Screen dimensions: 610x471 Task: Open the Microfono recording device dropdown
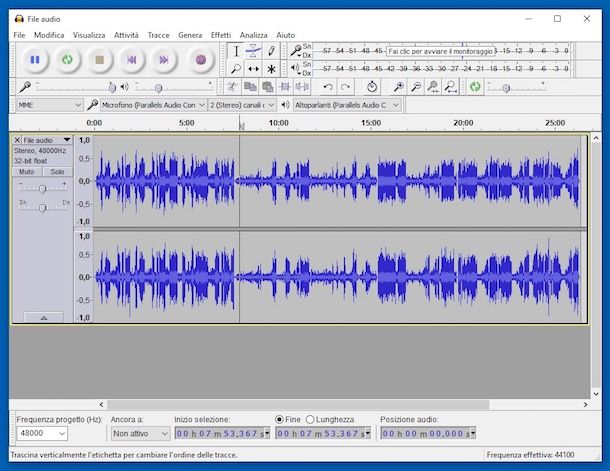point(153,105)
